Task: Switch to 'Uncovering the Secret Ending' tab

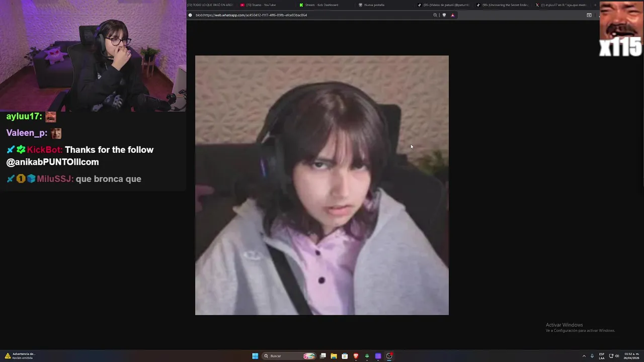Action: click(x=502, y=5)
